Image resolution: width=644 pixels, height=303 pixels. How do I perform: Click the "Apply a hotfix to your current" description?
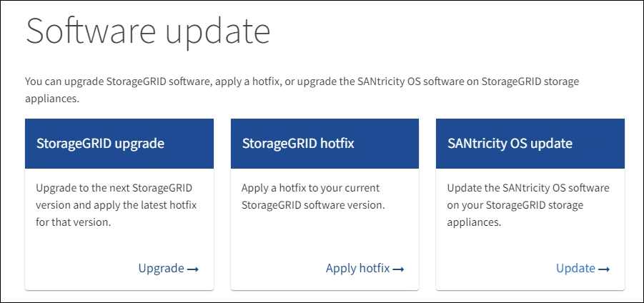point(311,188)
